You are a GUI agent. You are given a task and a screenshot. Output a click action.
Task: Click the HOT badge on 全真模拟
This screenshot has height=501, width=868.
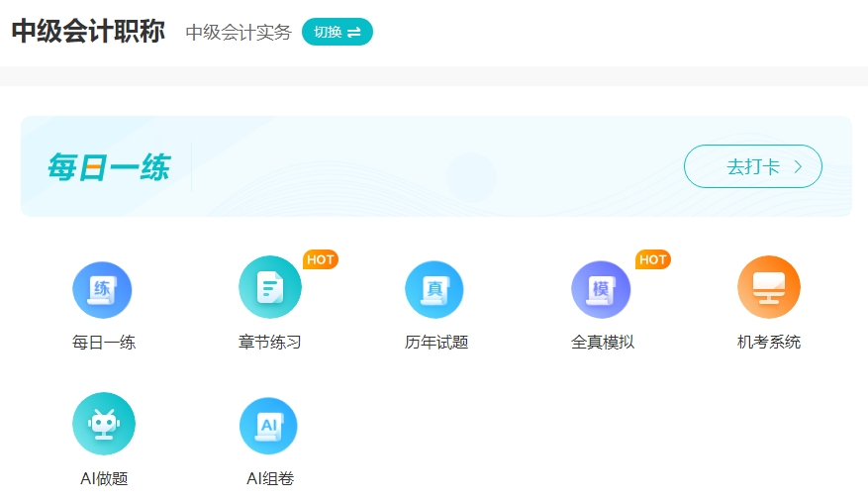pos(653,259)
